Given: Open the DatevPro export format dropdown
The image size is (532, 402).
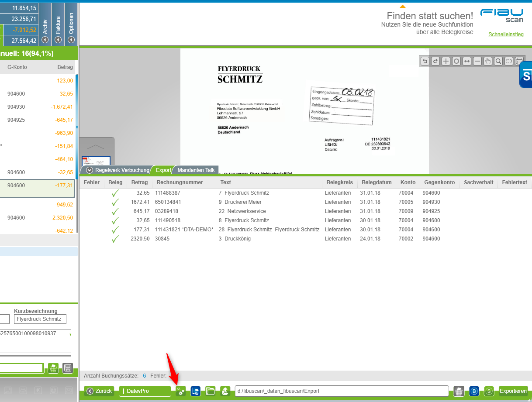Looking at the screenshot, I should (145, 391).
